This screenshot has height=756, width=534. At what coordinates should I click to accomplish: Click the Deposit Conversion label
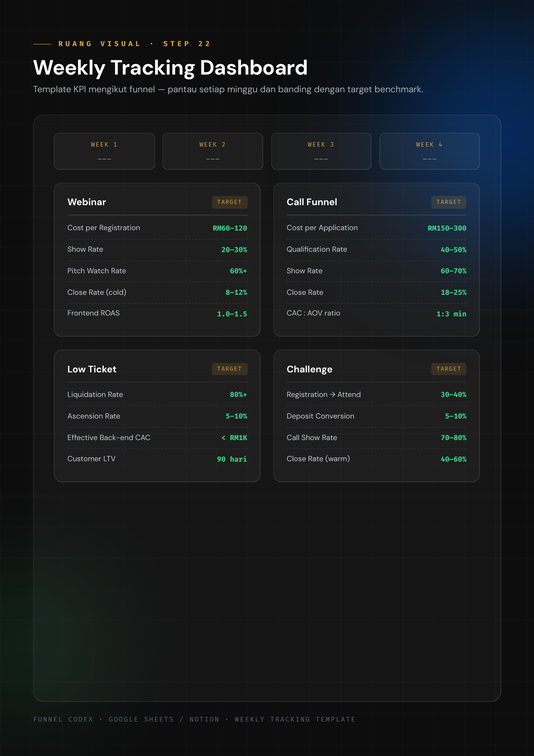(320, 416)
